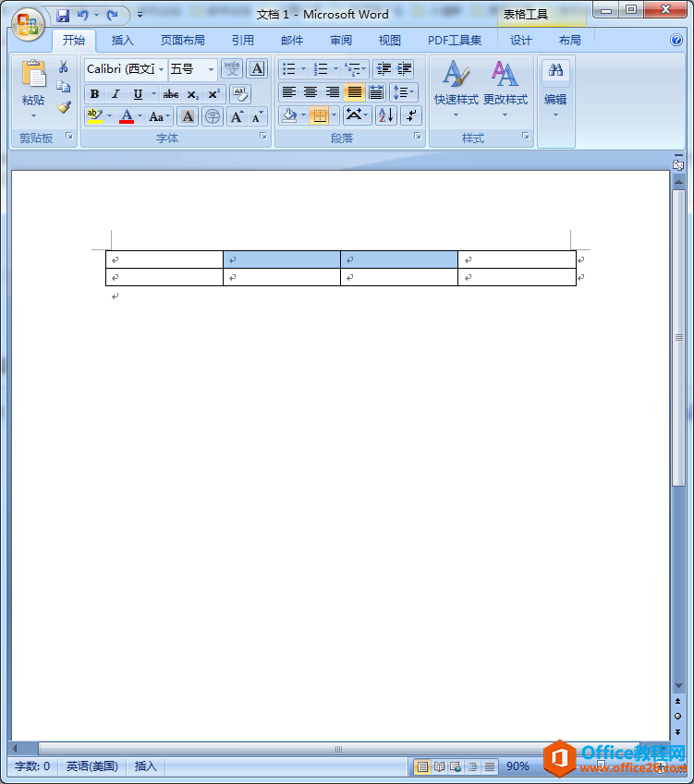The image size is (694, 784).
Task: Toggle italic formatting
Action: click(x=116, y=94)
